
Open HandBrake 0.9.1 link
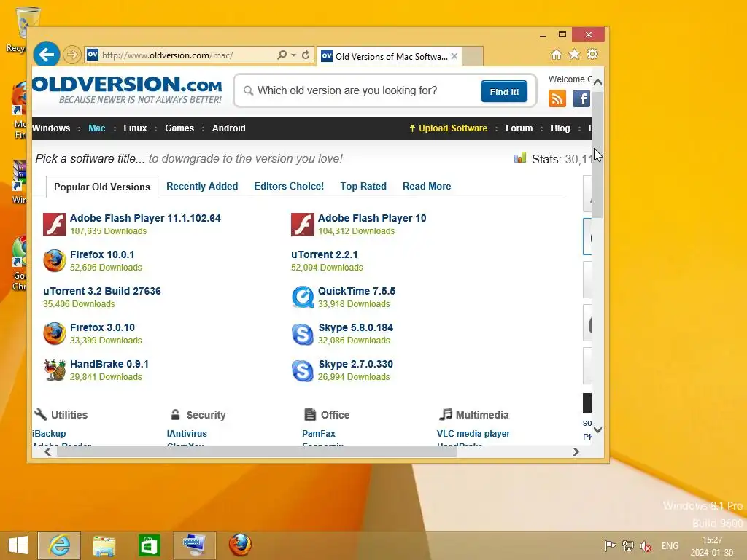pos(109,364)
